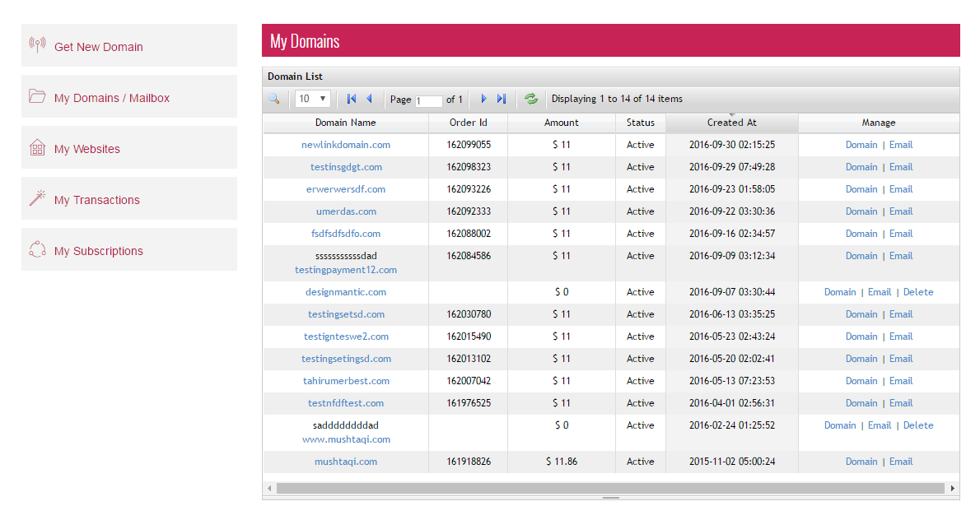Open the Email manager for newlinkdomain.com
The height and width of the screenshot is (520, 980).
coord(900,144)
